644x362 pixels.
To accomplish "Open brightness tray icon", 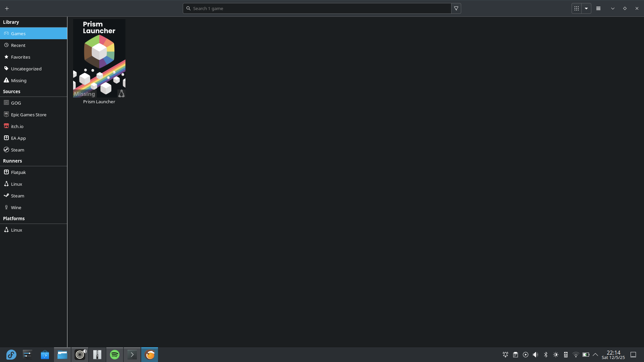I will coord(556,355).
